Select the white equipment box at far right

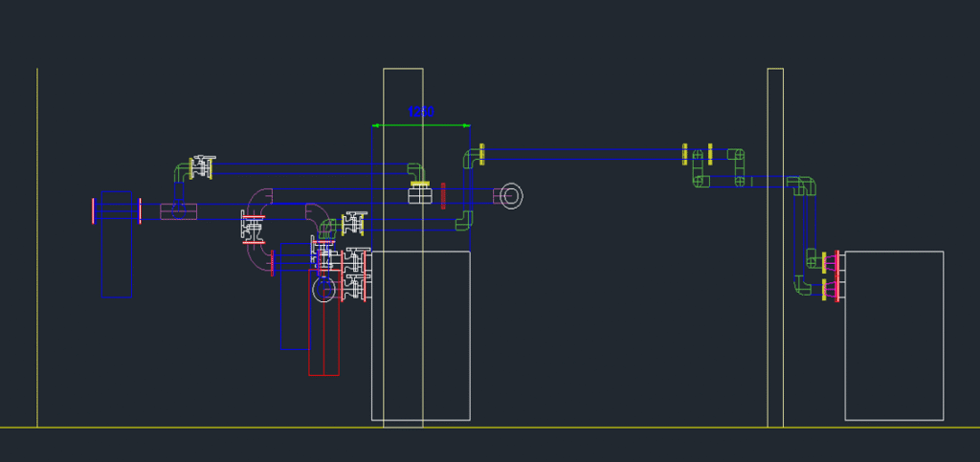click(x=894, y=335)
